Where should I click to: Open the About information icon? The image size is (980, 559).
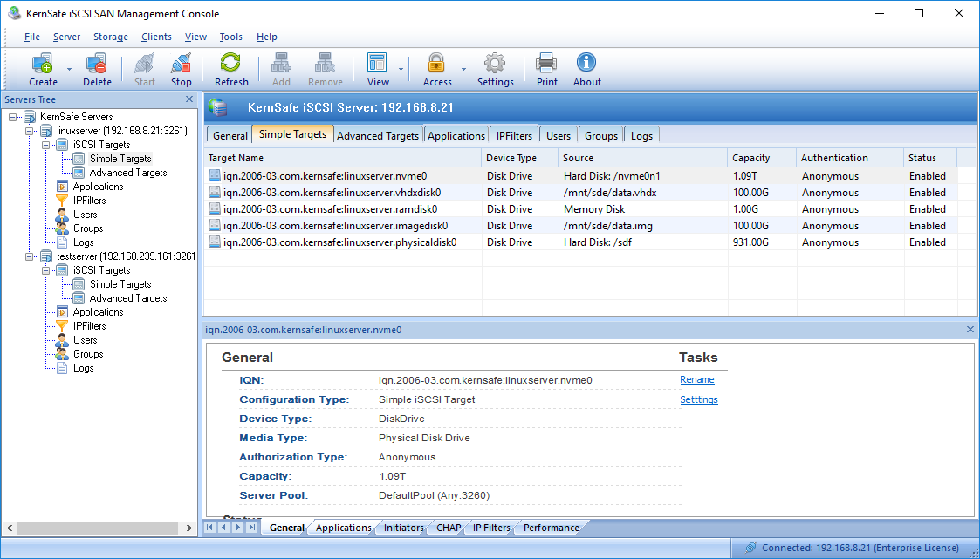tap(586, 63)
